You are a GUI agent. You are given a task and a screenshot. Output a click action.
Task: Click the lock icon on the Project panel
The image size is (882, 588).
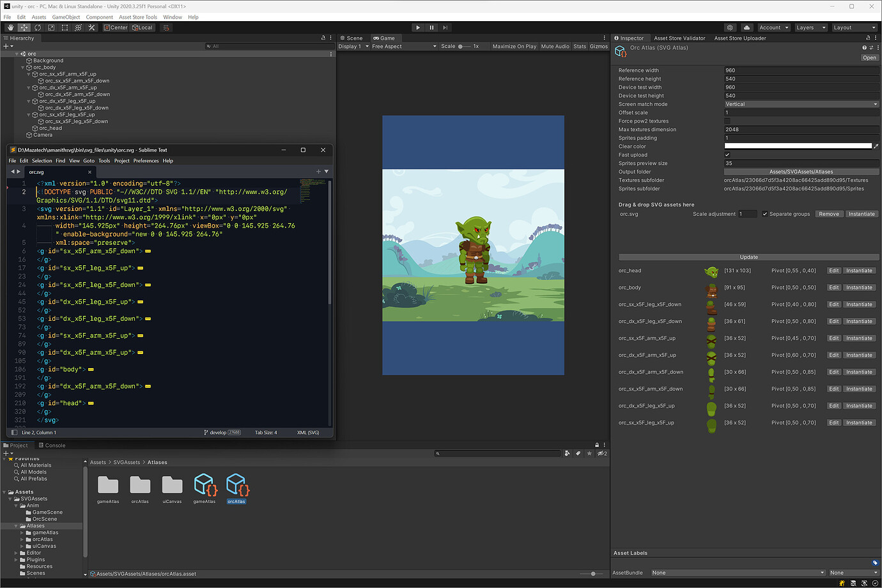[x=596, y=445]
